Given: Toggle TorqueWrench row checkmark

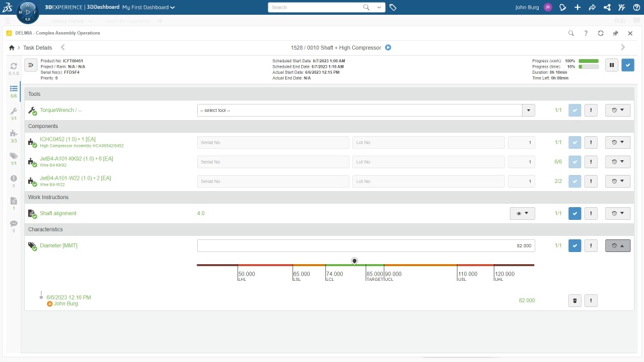Looking at the screenshot, I should tap(575, 110).
